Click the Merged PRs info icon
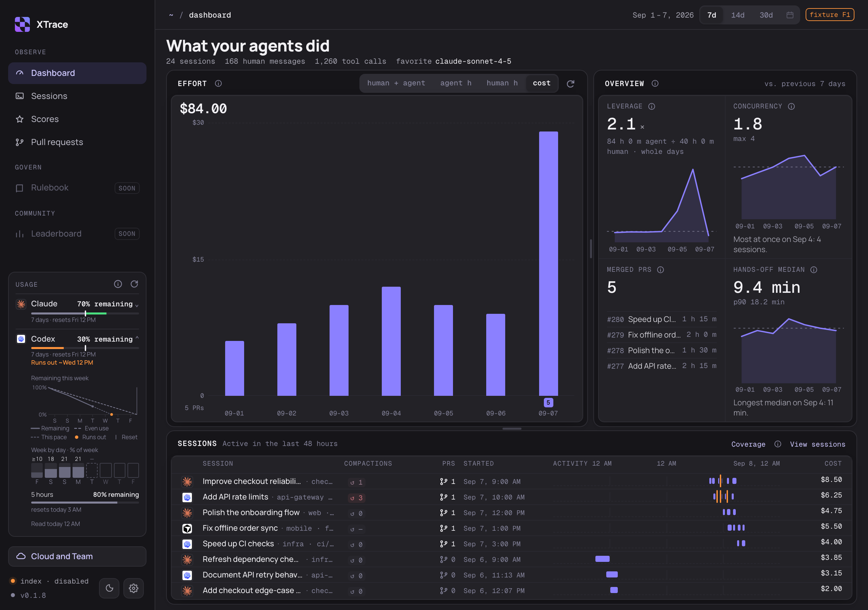The image size is (868, 610). (660, 270)
